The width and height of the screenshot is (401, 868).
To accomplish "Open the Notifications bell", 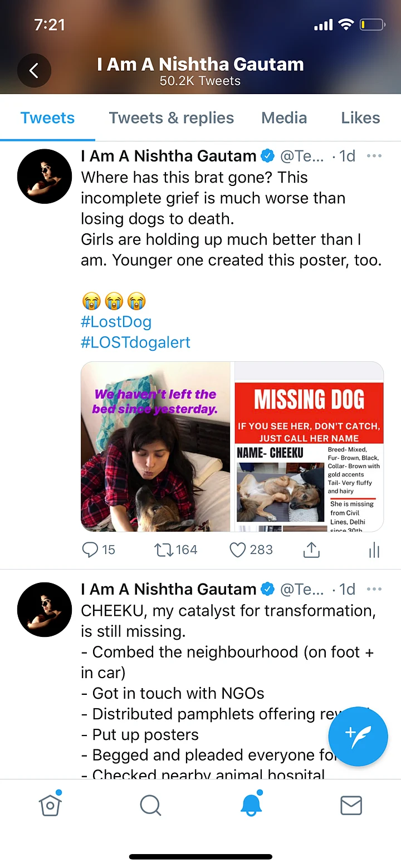I will coord(251,805).
